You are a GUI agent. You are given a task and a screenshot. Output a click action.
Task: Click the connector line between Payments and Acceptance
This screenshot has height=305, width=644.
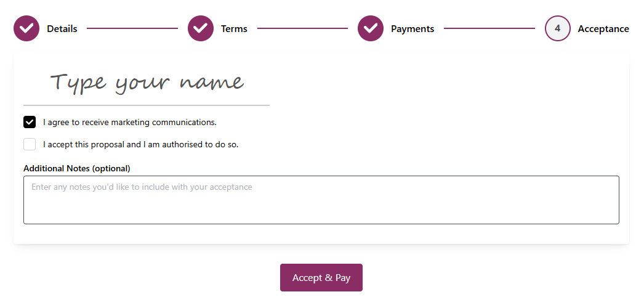pyautogui.click(x=489, y=28)
